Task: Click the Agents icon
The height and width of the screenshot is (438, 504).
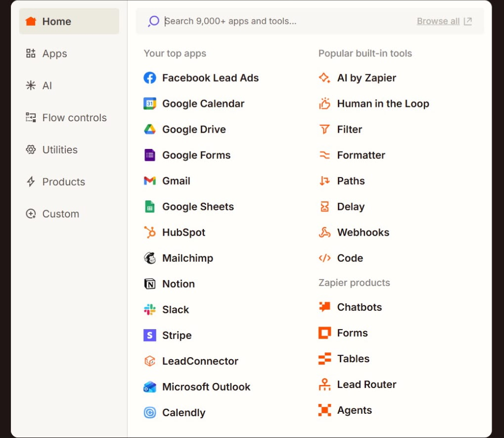Action: 324,410
